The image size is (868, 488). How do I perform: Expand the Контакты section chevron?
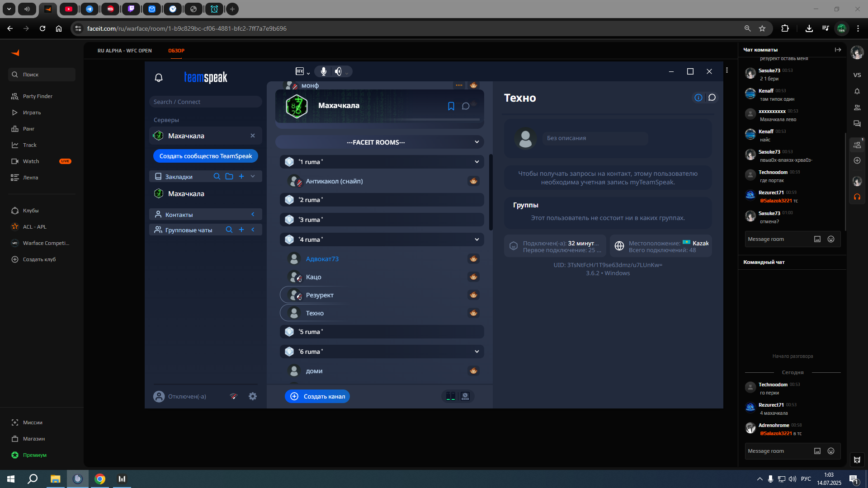click(x=253, y=214)
